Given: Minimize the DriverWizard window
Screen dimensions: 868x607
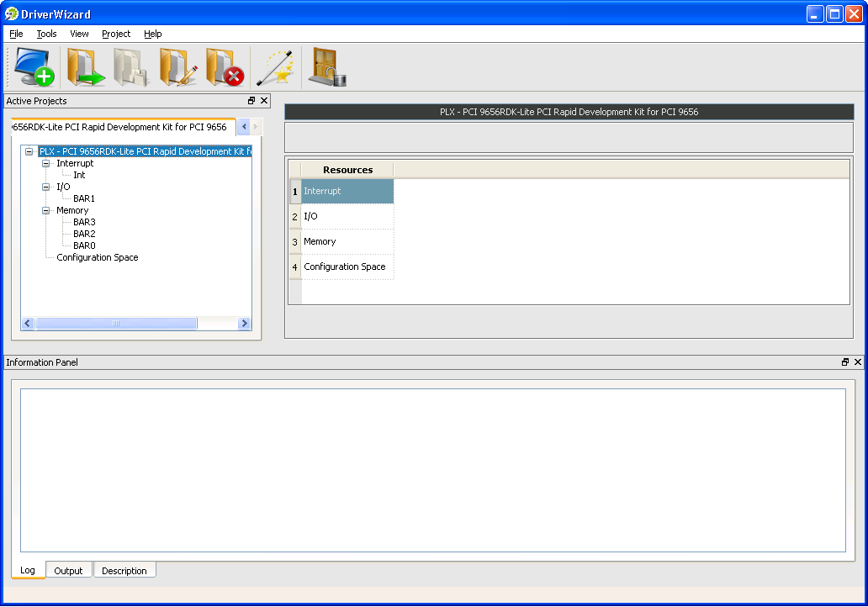Looking at the screenshot, I should 814,13.
